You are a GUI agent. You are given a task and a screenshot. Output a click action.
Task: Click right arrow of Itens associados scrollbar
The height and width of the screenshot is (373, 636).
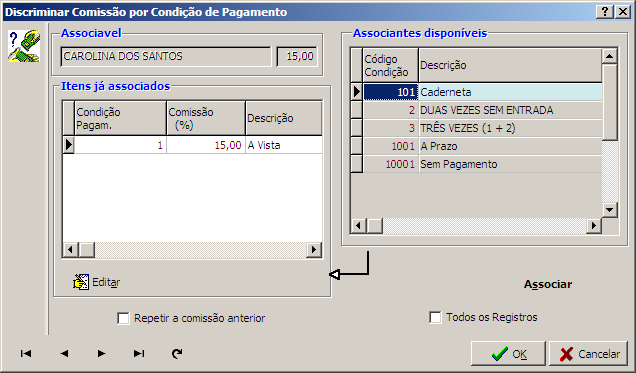pyautogui.click(x=314, y=250)
